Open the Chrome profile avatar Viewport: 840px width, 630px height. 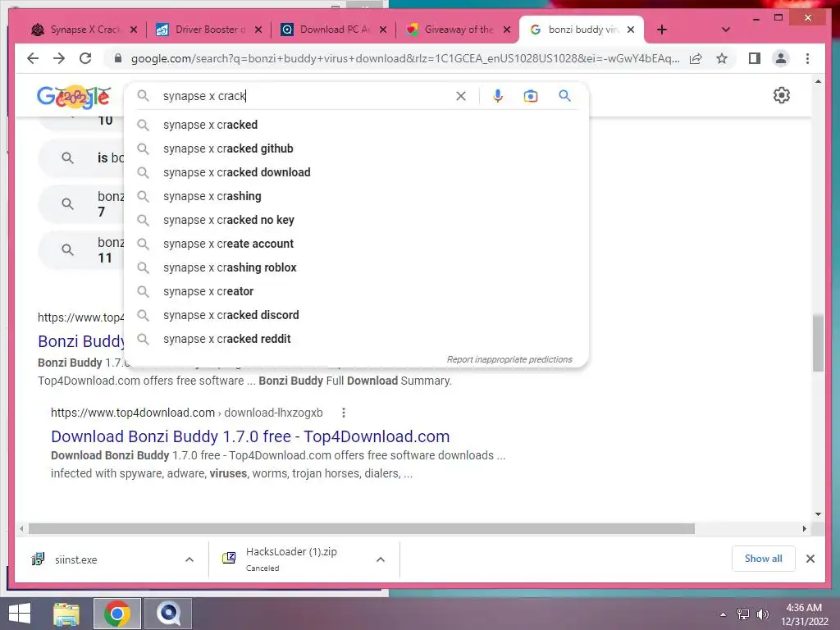pos(781,58)
